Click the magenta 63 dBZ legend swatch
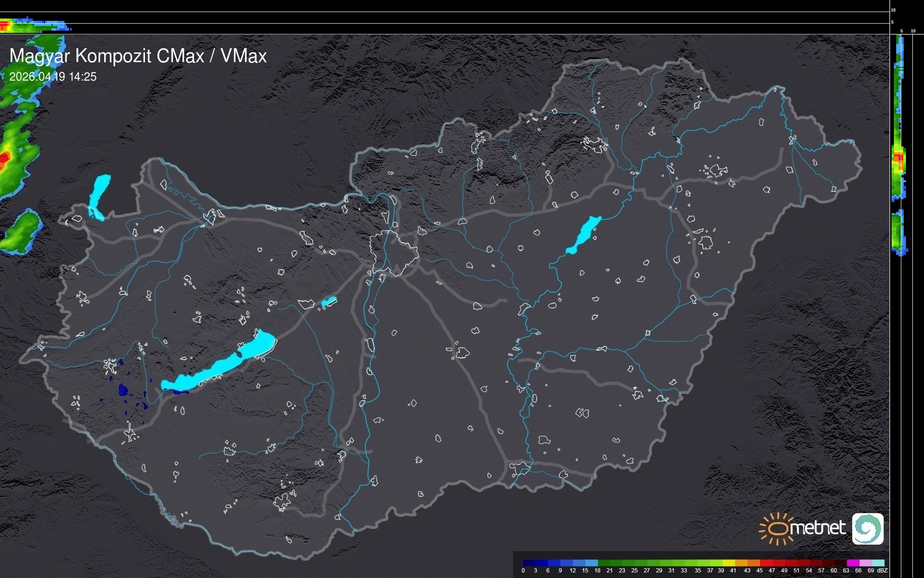924x578 pixels. [x=853, y=563]
